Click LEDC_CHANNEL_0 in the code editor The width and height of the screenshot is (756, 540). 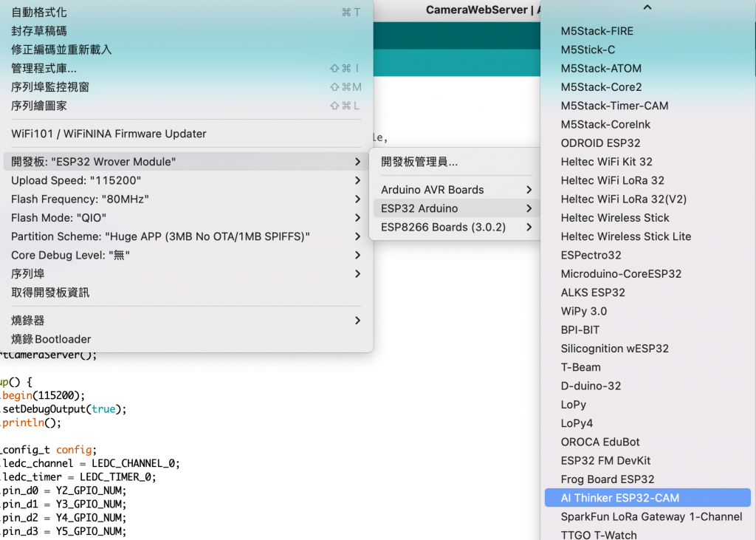[x=134, y=464]
